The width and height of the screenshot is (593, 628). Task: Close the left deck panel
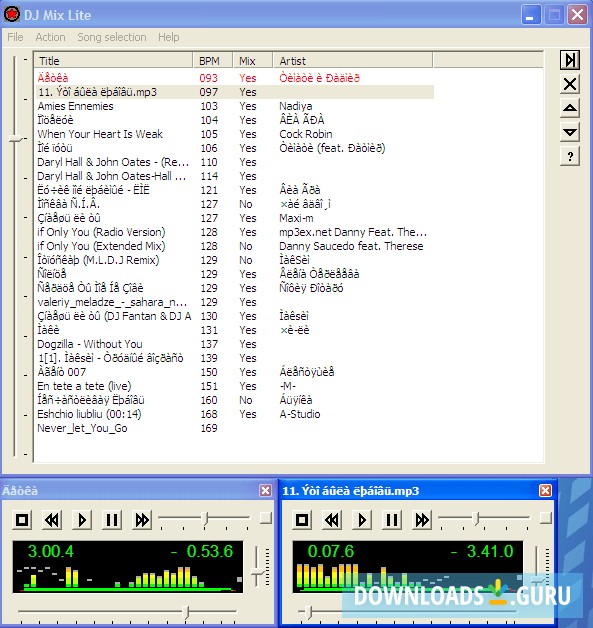tap(265, 490)
